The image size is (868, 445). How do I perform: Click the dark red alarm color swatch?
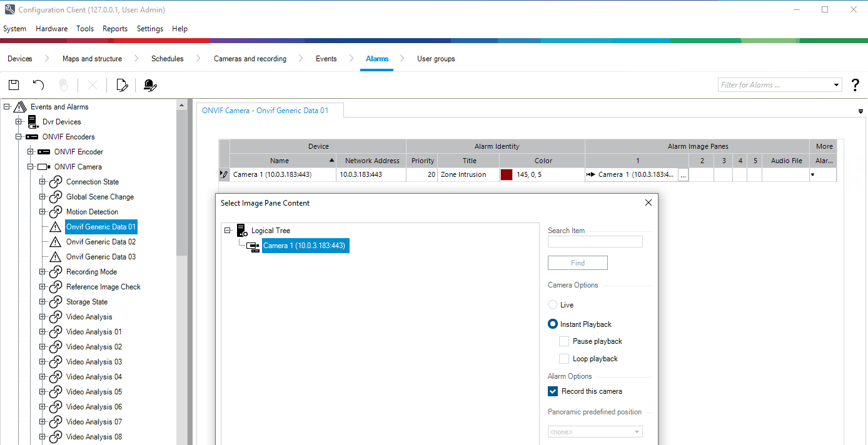507,175
